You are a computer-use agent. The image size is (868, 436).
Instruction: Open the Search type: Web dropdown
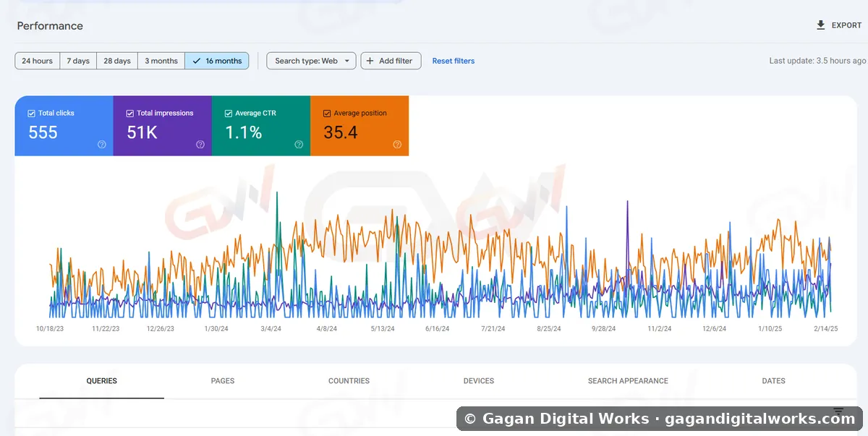pyautogui.click(x=311, y=61)
